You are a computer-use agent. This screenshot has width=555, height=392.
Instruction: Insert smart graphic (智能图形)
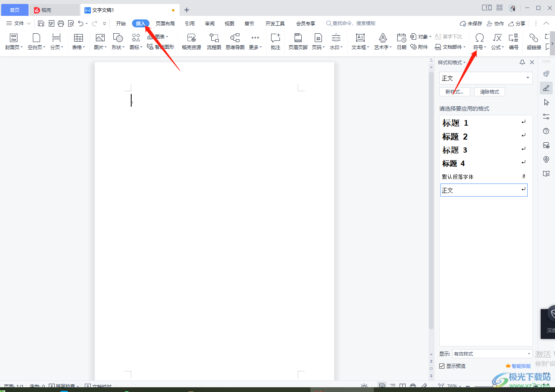161,47
